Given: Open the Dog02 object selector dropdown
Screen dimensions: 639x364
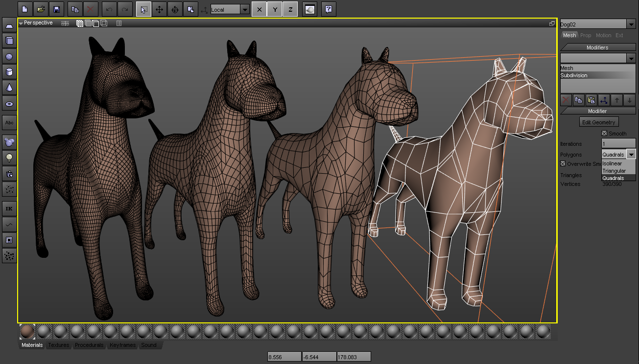Looking at the screenshot, I should point(631,24).
